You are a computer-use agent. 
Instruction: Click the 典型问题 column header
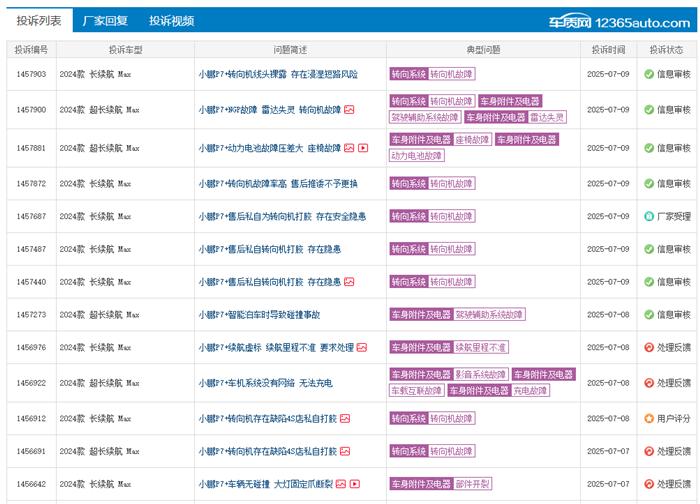click(x=483, y=50)
